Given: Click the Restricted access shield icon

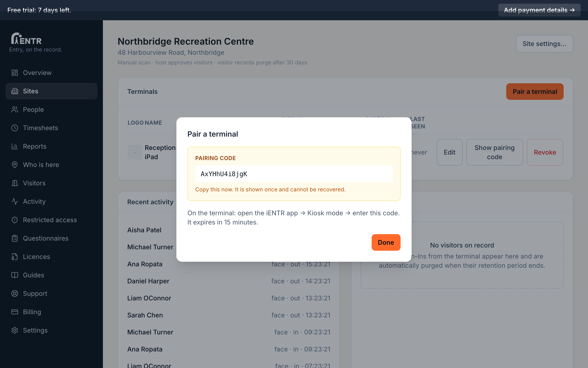Looking at the screenshot, I should click(14, 220).
